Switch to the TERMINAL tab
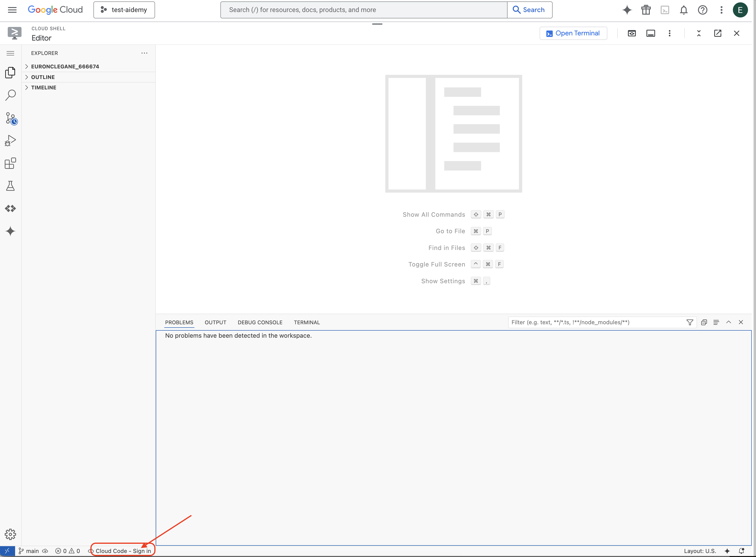Viewport: 756px width, 557px height. coord(307,322)
